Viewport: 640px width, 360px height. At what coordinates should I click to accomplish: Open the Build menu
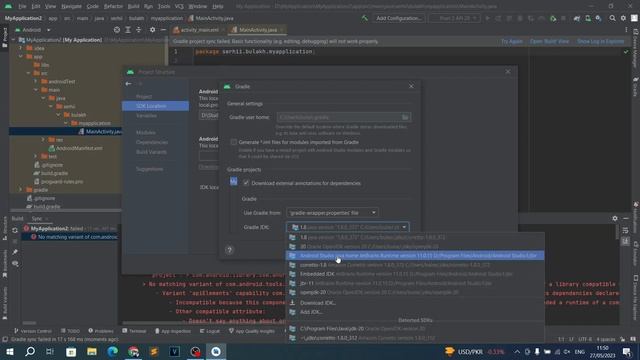pyautogui.click(x=133, y=7)
